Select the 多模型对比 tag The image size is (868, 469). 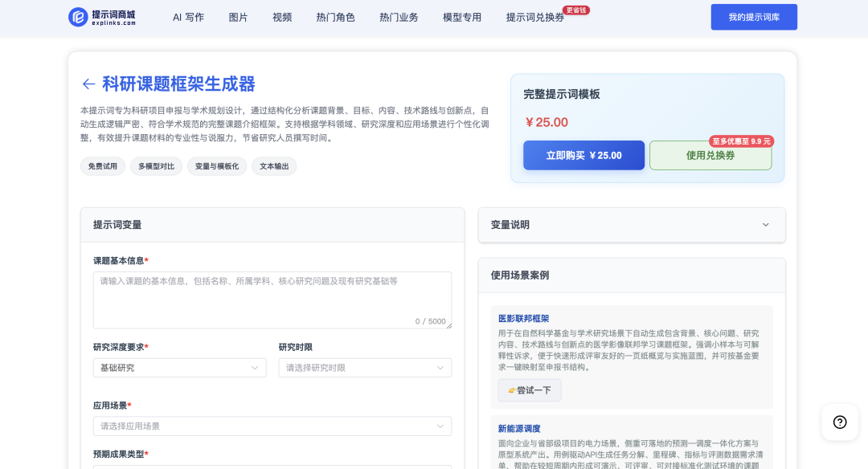[156, 166]
